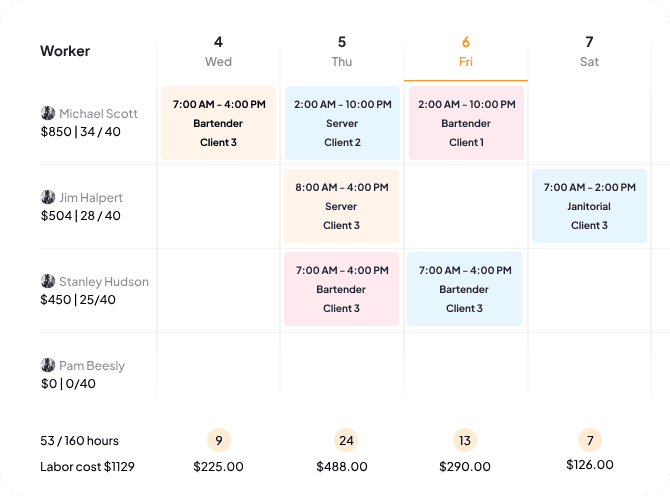This screenshot has width=670, height=496.
Task: Click Jim Halpert's avatar icon
Action: tap(47, 197)
